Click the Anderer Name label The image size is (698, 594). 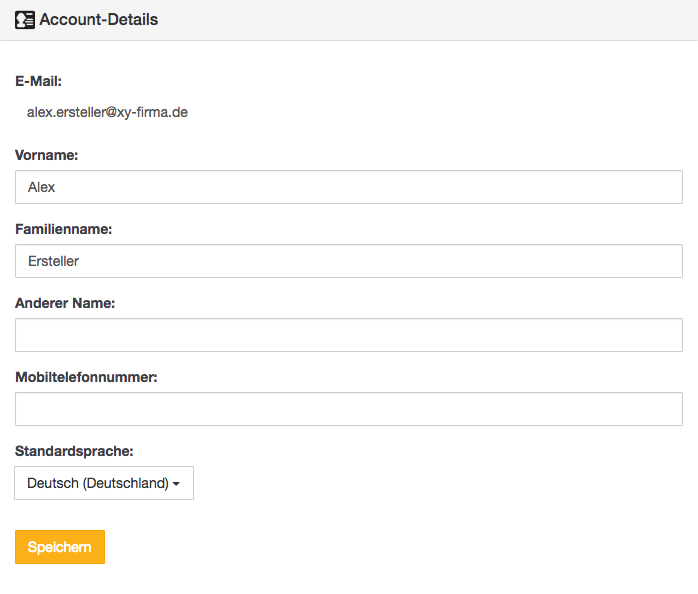(65, 303)
